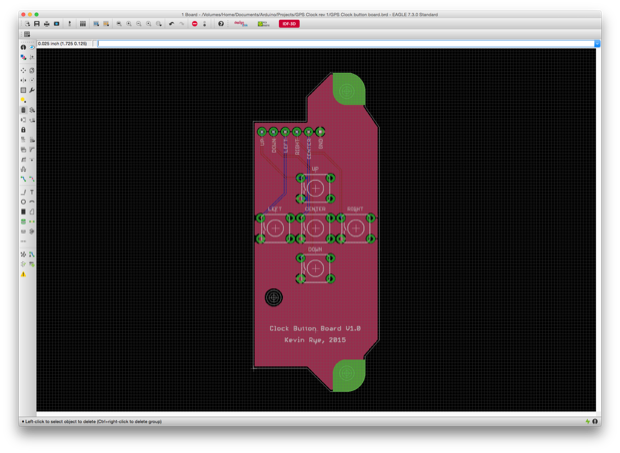The width and height of the screenshot is (620, 453).
Task: Select the Group tool
Action: (23, 90)
